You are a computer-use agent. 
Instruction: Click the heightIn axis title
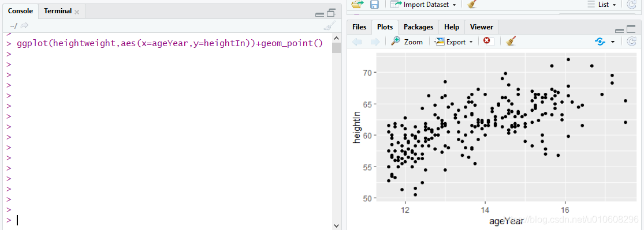click(357, 127)
